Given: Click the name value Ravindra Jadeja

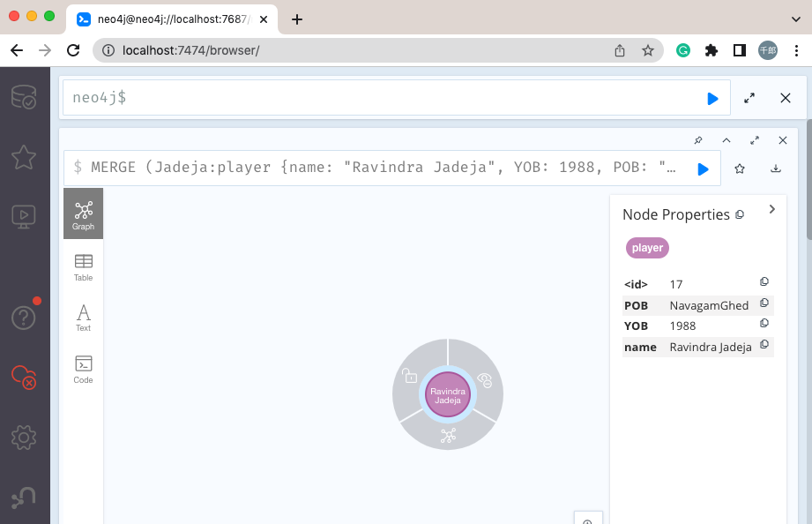Looking at the screenshot, I should (x=711, y=348).
